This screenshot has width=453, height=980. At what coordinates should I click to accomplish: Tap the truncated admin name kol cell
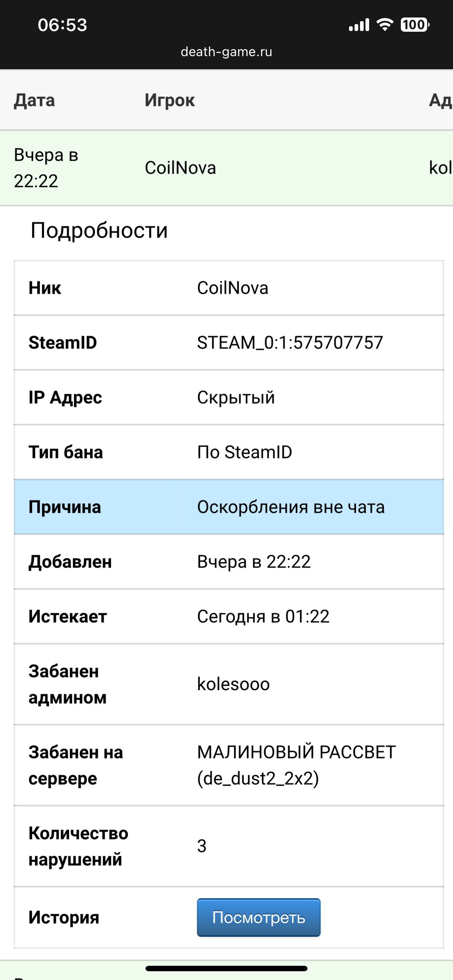441,168
